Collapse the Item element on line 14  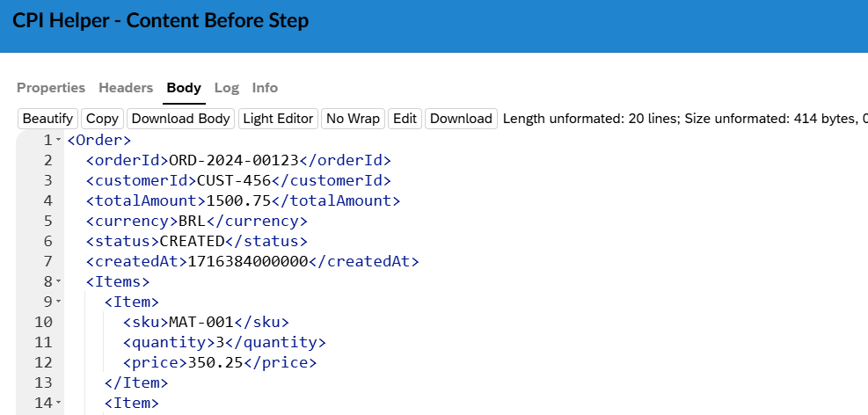59,403
